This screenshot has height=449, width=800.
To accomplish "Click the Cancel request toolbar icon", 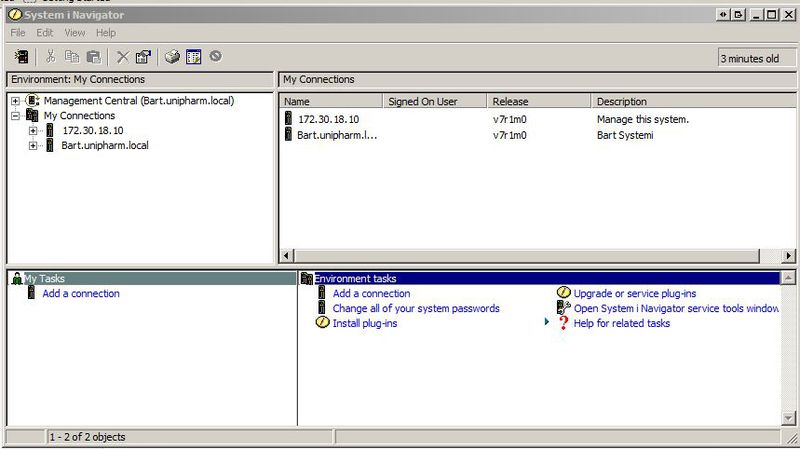I will tap(216, 56).
